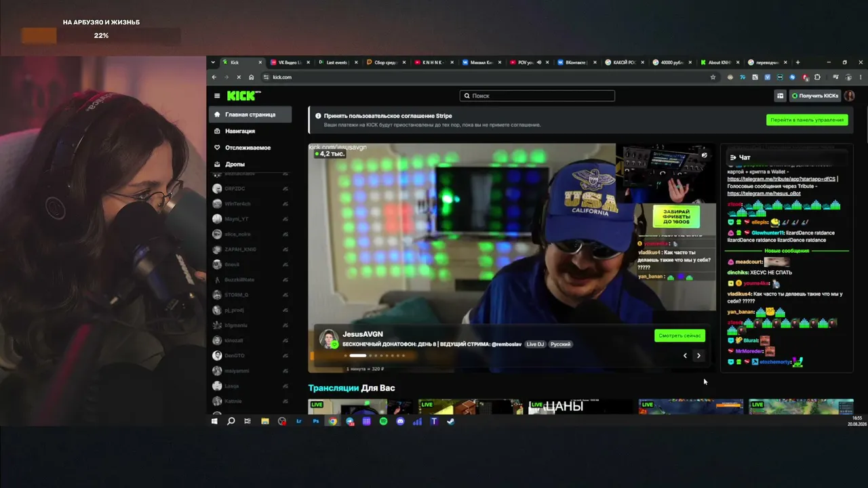
Task: Open Отслеживаемое in the sidebar
Action: (250, 148)
